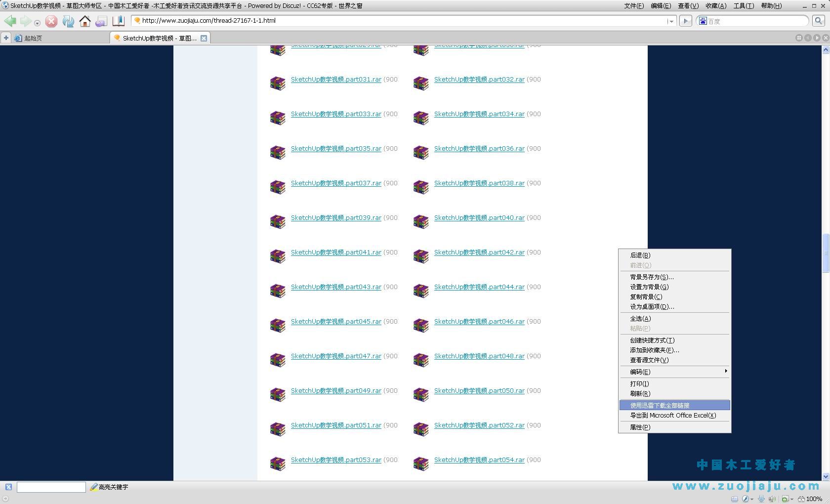Click the RAR icon beside part033.rar
The height and width of the screenshot is (504, 830).
point(278,118)
